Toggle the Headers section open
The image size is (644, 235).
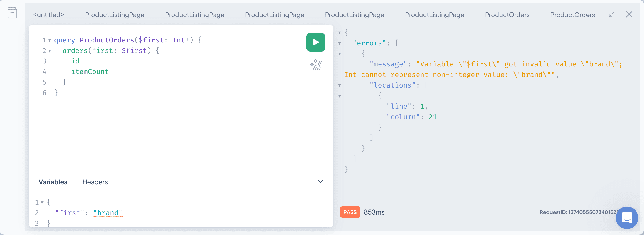point(95,182)
